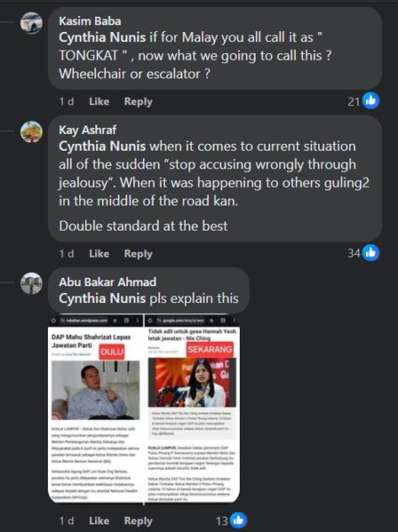This screenshot has height=532, width=398.
Task: View reactions on Kay Ashraf's comment
Action: pos(364,253)
